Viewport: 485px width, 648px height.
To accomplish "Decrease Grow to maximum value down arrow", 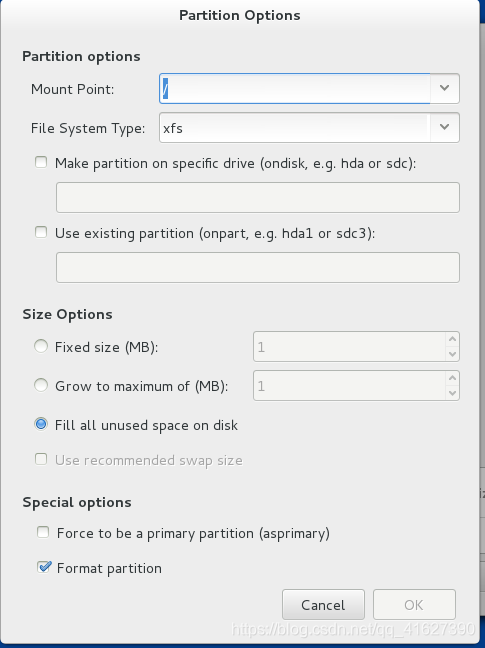I will pyautogui.click(x=452, y=393).
